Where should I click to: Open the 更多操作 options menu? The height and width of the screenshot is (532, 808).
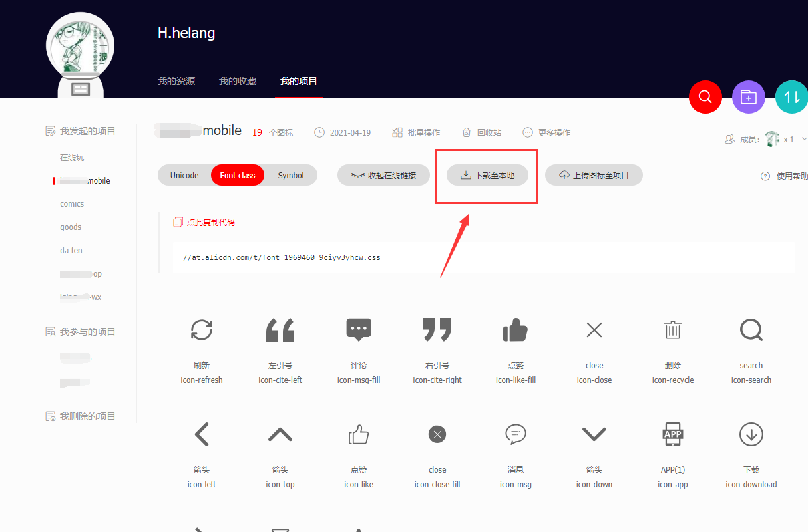(x=546, y=132)
